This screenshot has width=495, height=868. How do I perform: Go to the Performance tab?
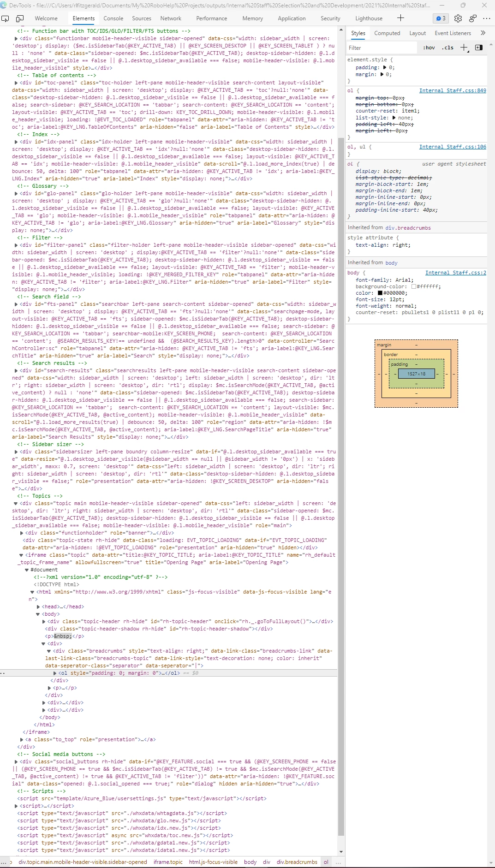tap(212, 18)
